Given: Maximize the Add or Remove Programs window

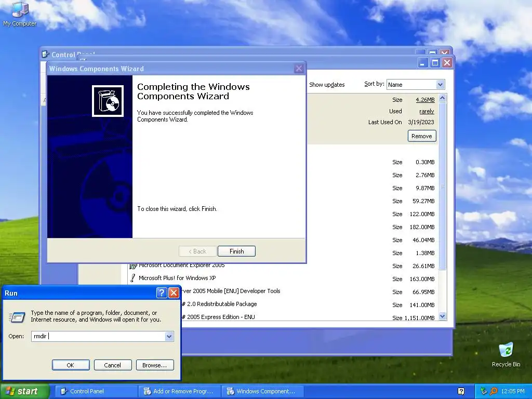Looking at the screenshot, I should pos(435,63).
